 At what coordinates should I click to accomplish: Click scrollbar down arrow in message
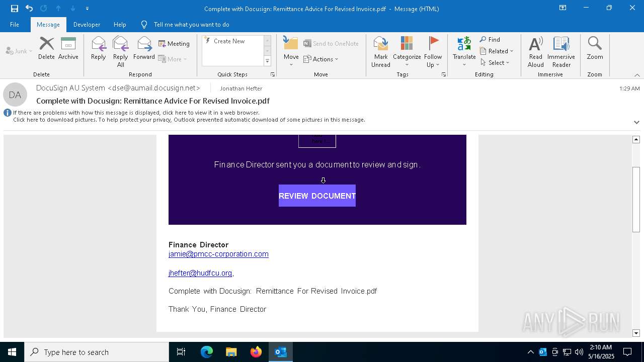click(x=636, y=333)
